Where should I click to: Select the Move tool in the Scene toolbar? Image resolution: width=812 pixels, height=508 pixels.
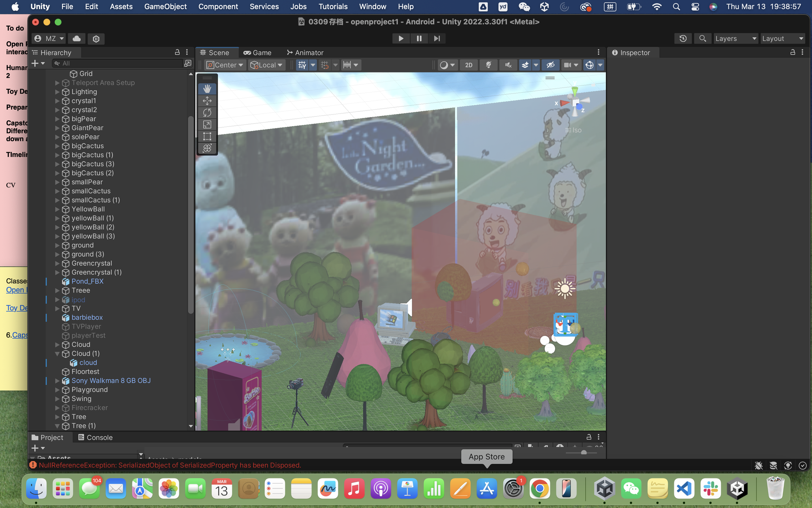[x=207, y=100]
